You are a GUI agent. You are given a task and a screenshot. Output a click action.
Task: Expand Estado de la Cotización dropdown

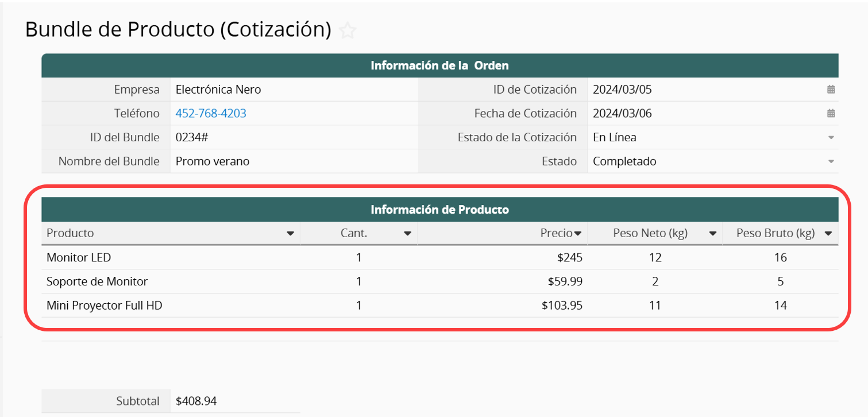tap(831, 138)
